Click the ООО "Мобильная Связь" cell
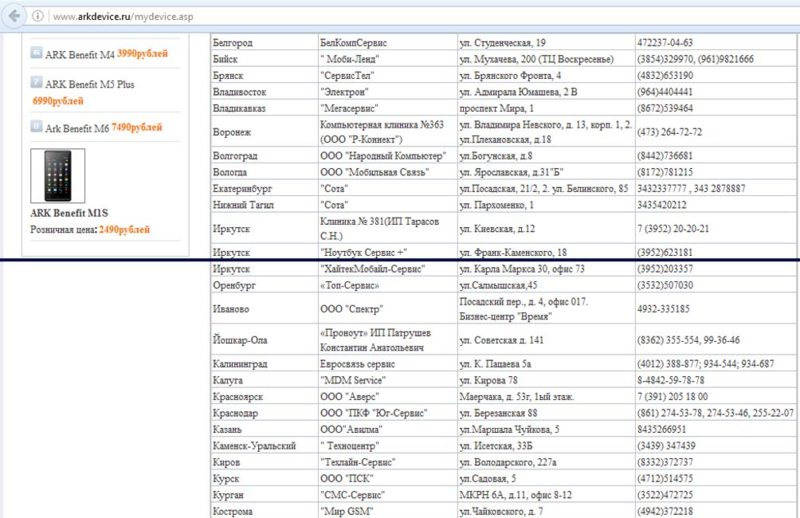This screenshot has height=518, width=800. click(388, 172)
